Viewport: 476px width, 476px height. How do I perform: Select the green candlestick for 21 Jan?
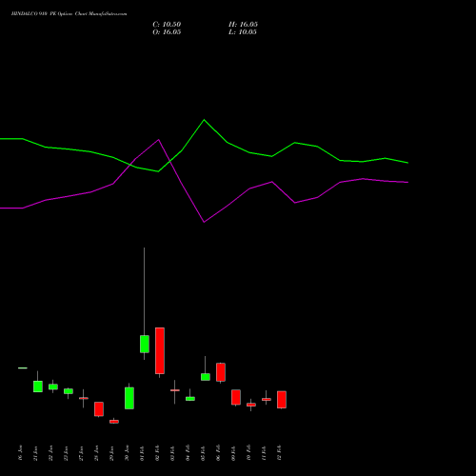38,387
